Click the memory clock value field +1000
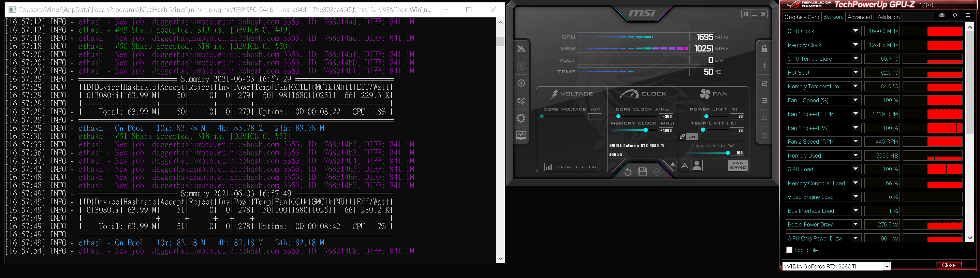980x278 pixels. [x=666, y=130]
